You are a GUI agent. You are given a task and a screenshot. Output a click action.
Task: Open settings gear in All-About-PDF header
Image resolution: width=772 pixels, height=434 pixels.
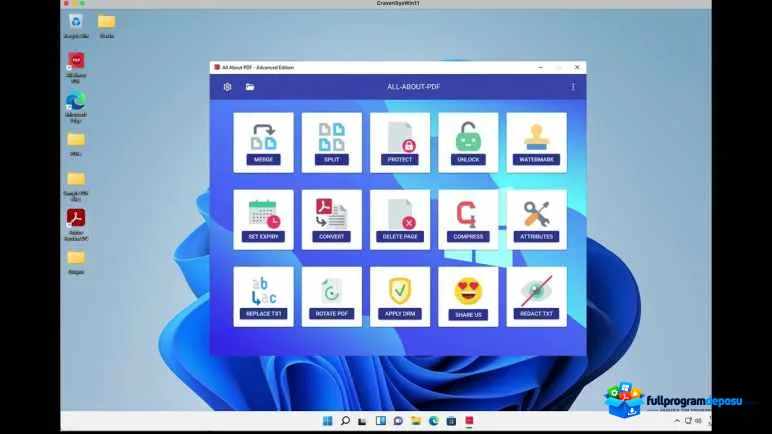[x=227, y=87]
